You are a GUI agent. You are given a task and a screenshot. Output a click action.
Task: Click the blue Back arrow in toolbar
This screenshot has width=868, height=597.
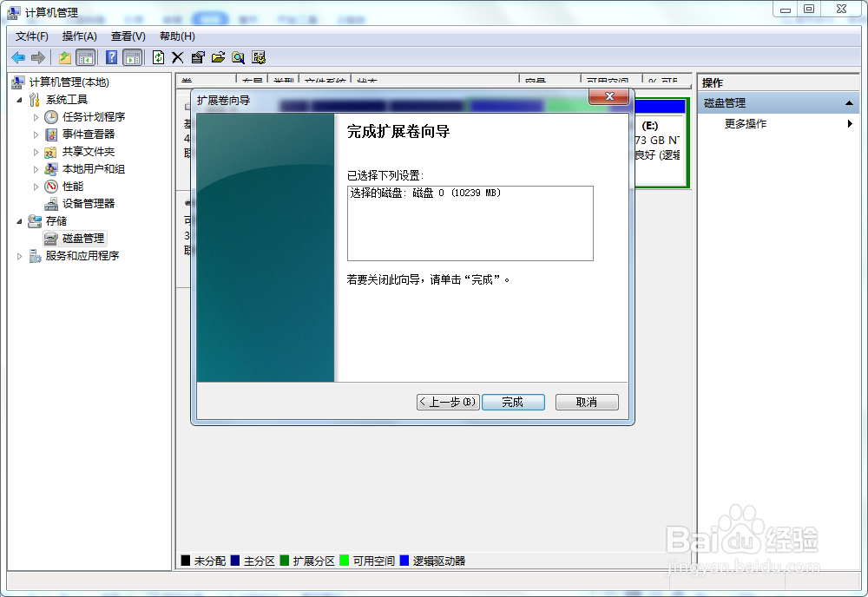tap(18, 57)
